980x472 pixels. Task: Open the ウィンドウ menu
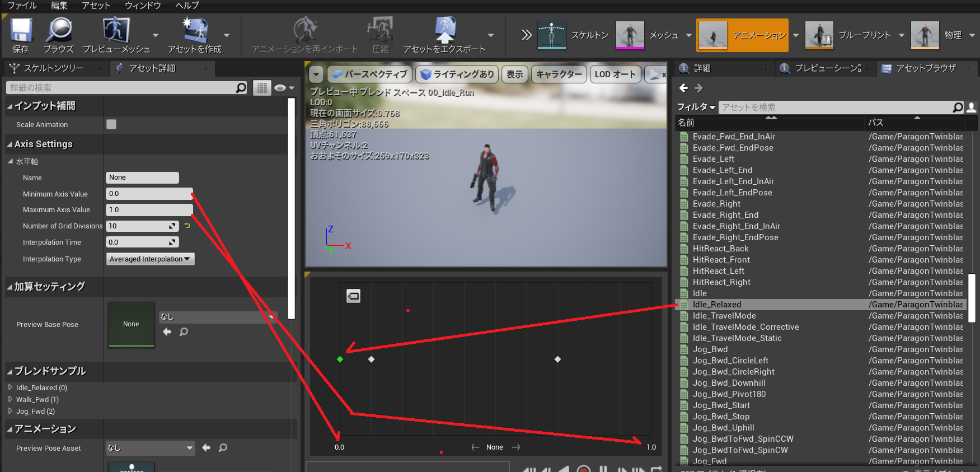pyautogui.click(x=143, y=6)
